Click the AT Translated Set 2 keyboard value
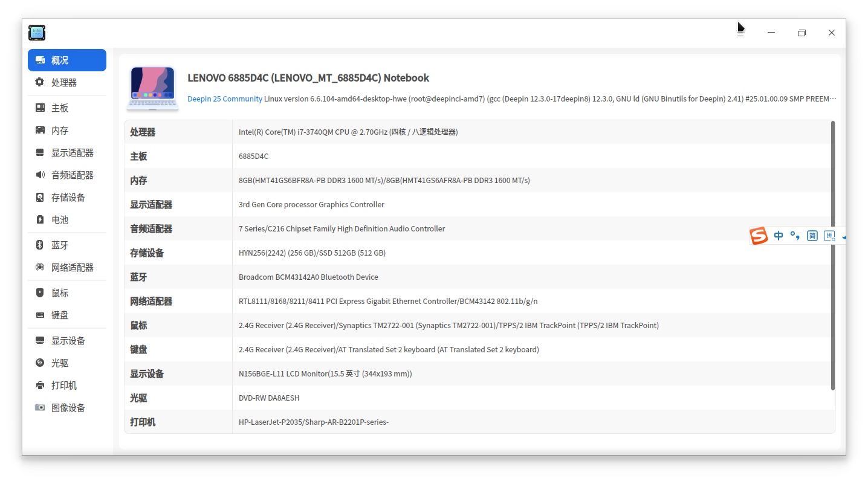The image size is (868, 481). coord(389,350)
